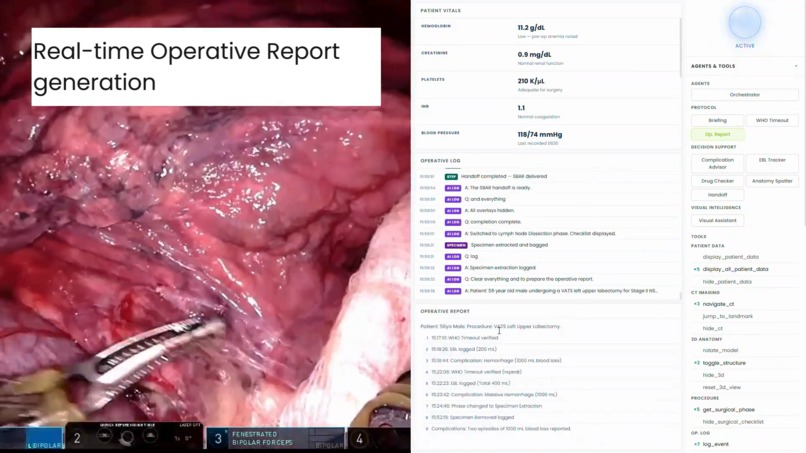This screenshot has width=806, height=453.
Task: Click the Platelets 210 K/µL value
Action: pos(530,81)
